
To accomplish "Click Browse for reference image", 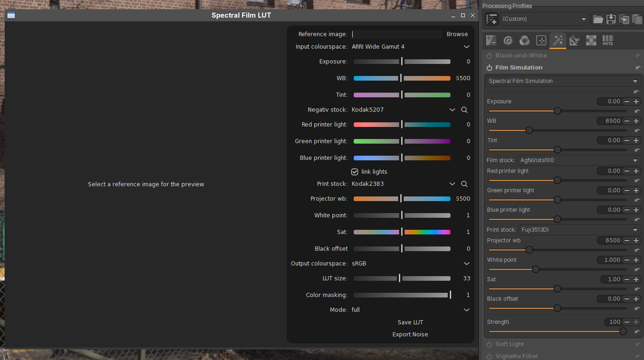I will tap(457, 34).
